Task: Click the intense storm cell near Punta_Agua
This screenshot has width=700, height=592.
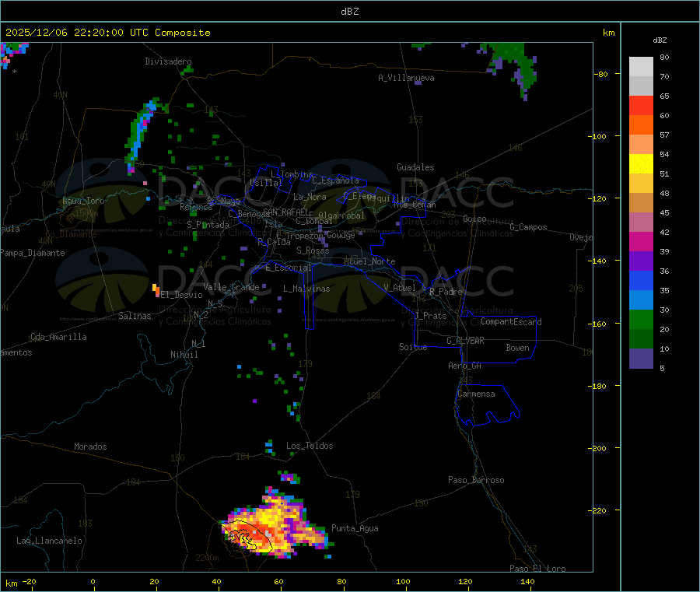Action: [275, 527]
